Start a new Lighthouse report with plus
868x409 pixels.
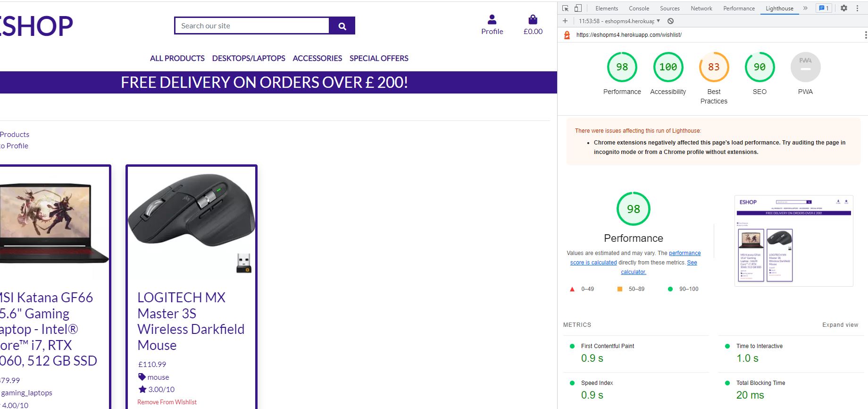click(565, 21)
